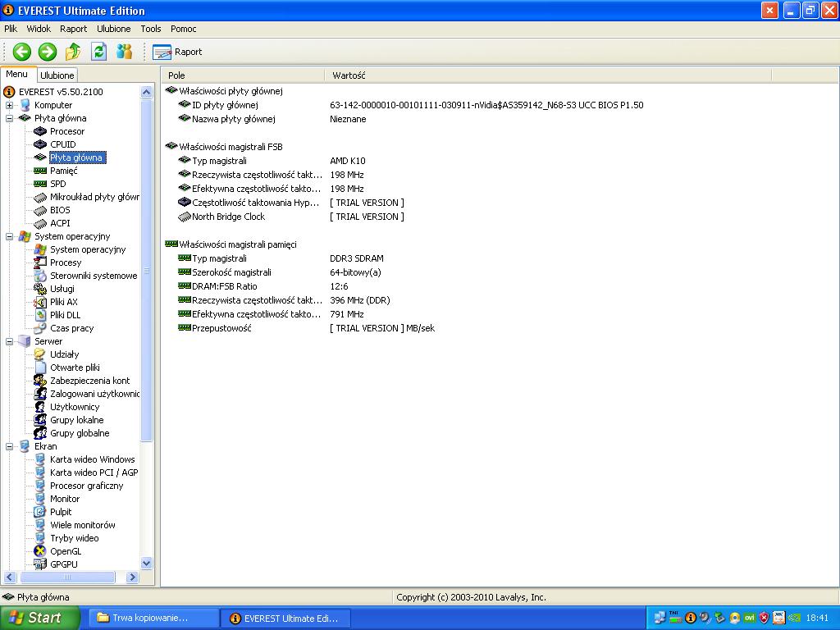Open Grupy lokalne tree item
The height and width of the screenshot is (630, 840).
(76, 421)
